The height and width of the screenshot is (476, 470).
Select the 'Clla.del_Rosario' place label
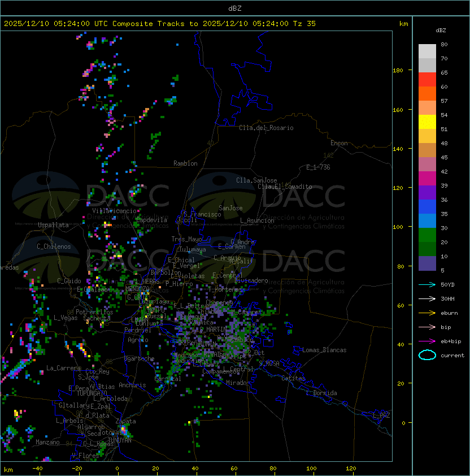266,128
